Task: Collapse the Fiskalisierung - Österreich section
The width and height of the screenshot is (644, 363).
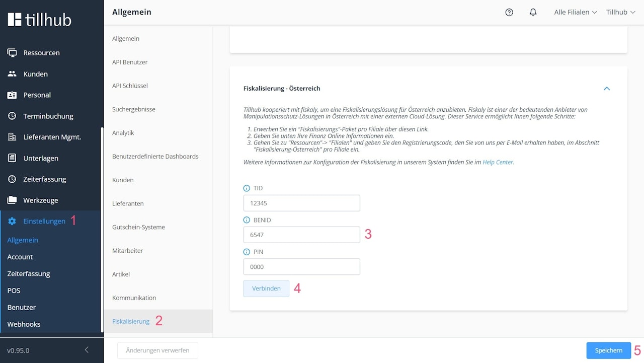Action: click(607, 89)
